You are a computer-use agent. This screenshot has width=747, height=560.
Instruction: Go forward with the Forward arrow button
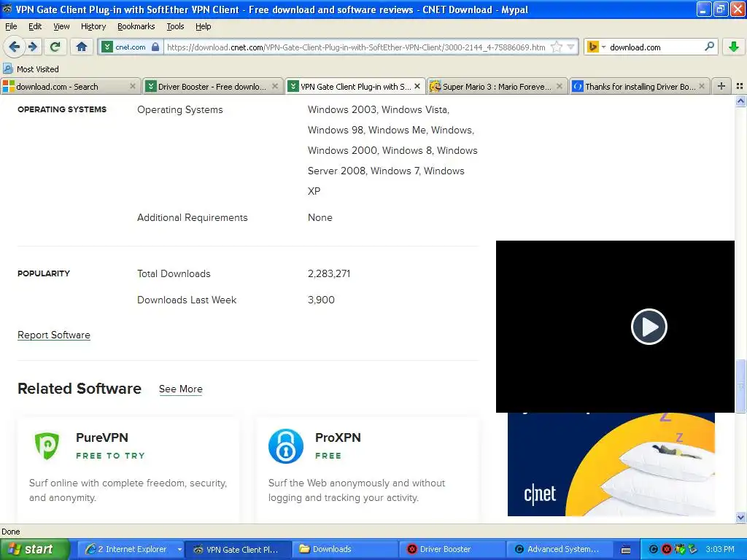point(32,47)
